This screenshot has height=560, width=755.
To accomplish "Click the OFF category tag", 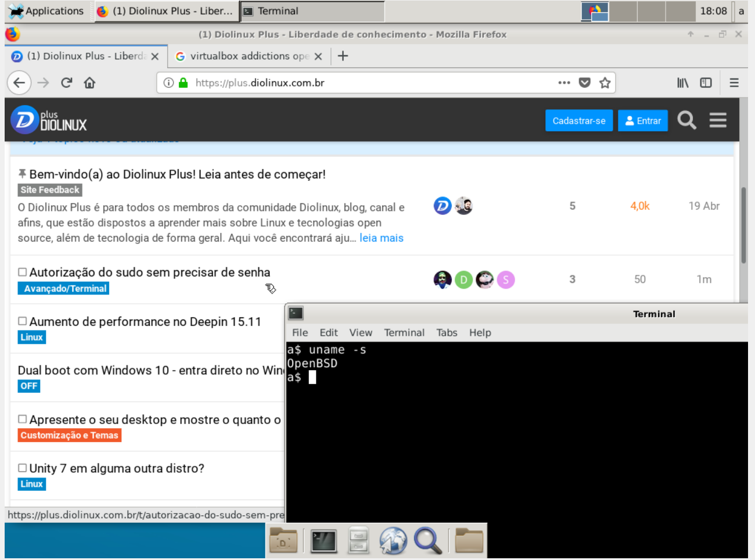I will (29, 386).
